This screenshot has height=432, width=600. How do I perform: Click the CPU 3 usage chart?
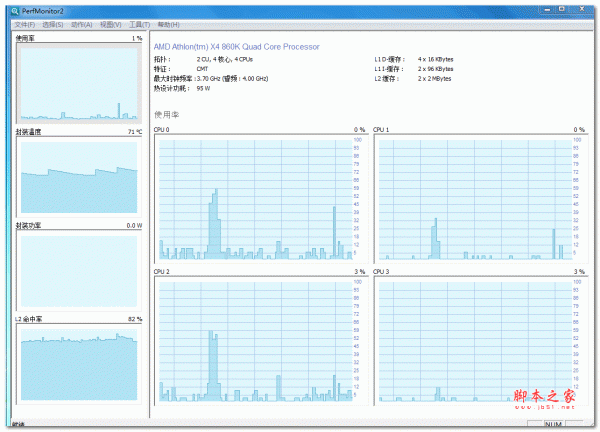point(481,341)
